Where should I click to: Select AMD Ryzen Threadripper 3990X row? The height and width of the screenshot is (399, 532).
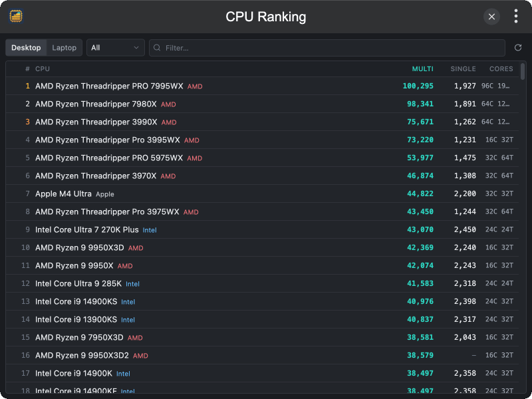[262, 122]
